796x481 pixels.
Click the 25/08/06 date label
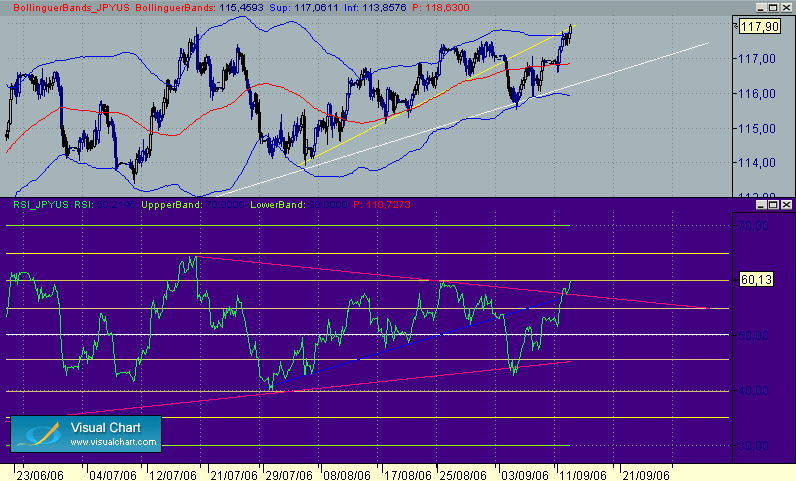462,475
